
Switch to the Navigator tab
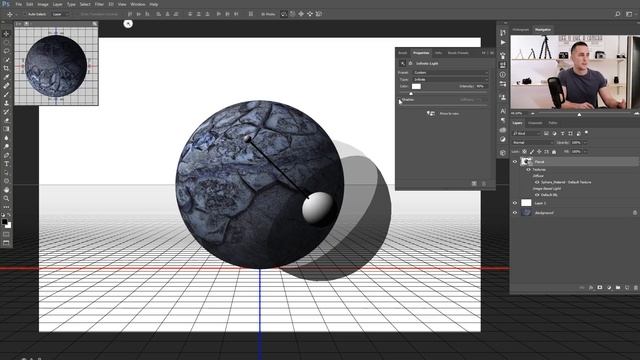click(543, 29)
